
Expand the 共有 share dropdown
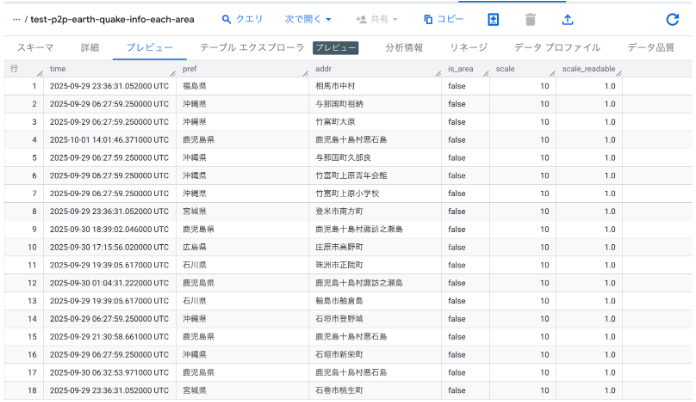376,19
